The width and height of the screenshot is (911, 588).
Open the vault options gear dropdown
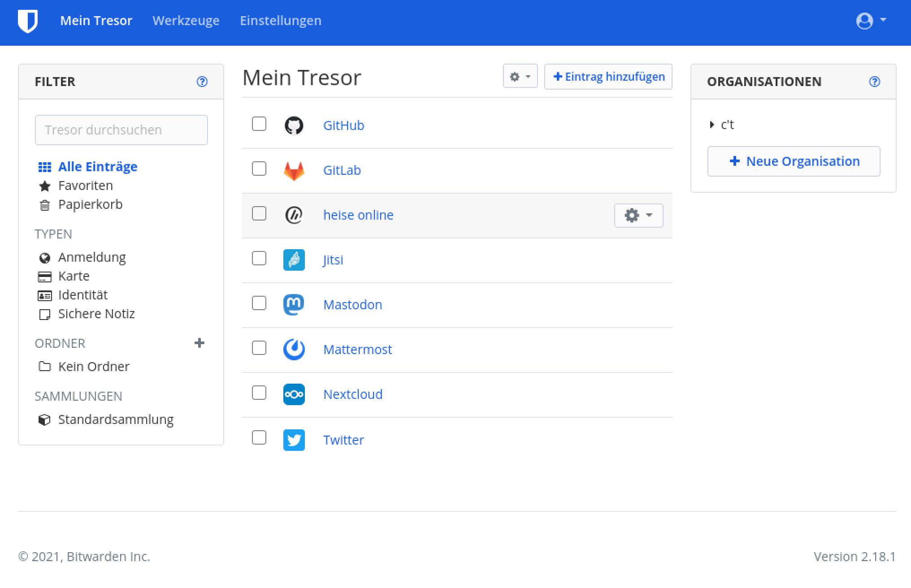pyautogui.click(x=520, y=77)
